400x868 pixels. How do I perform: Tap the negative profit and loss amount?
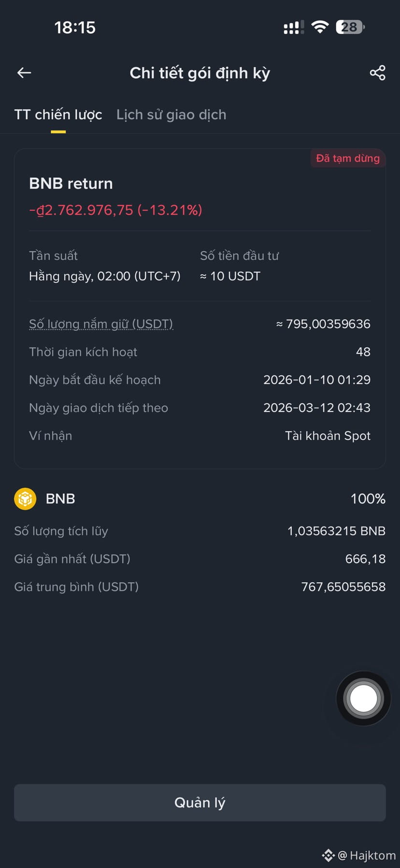point(115,210)
